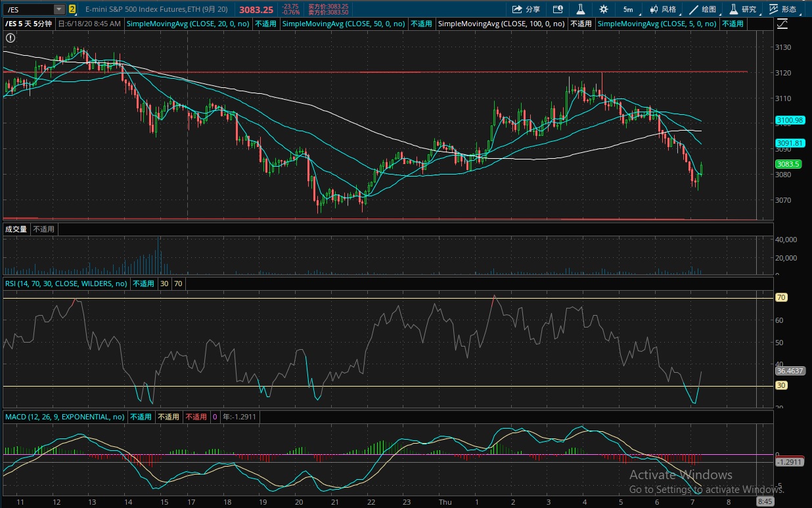Open the 研究 studies menu
This screenshot has width=812, height=508.
click(743, 9)
